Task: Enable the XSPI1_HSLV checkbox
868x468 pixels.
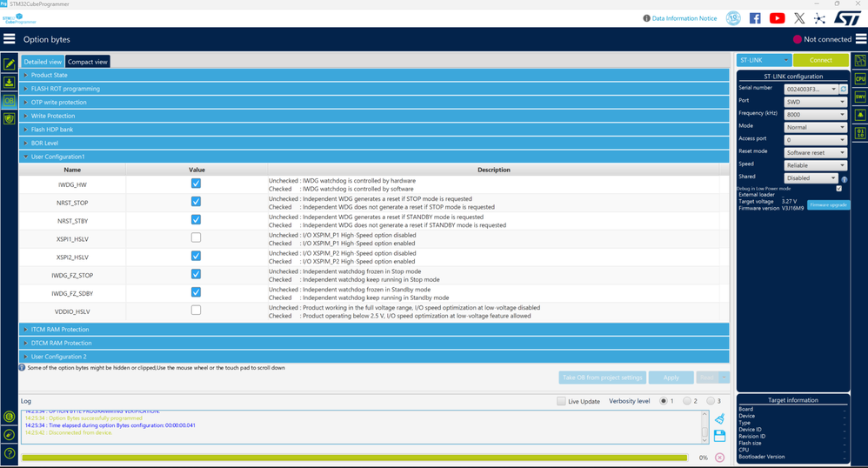Action: [x=196, y=237]
